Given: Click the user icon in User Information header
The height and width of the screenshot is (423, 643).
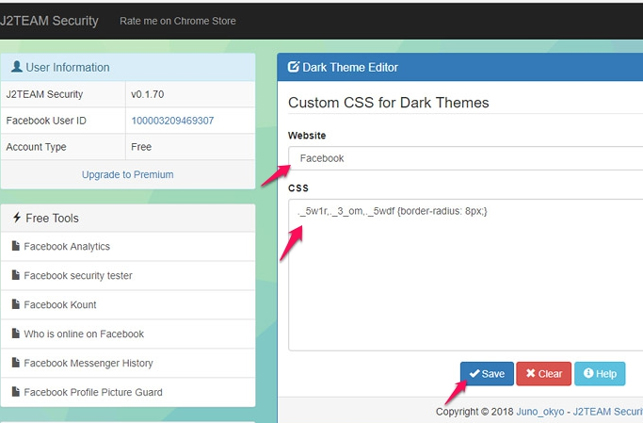Looking at the screenshot, I should pyautogui.click(x=16, y=68).
